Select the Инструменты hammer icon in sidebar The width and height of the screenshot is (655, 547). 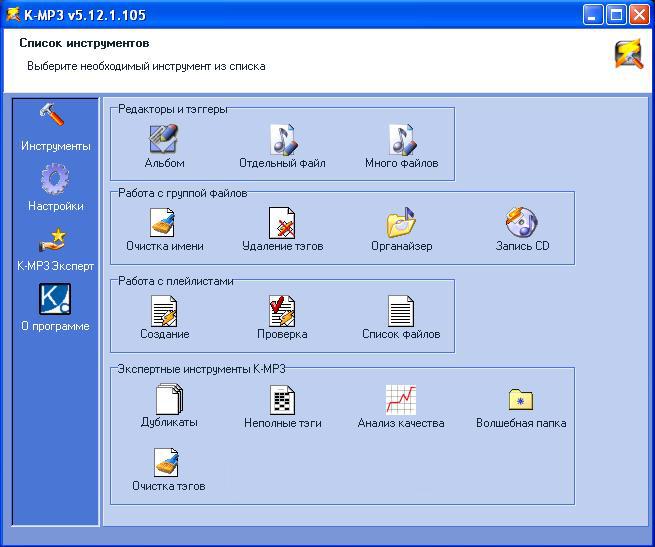[52, 114]
